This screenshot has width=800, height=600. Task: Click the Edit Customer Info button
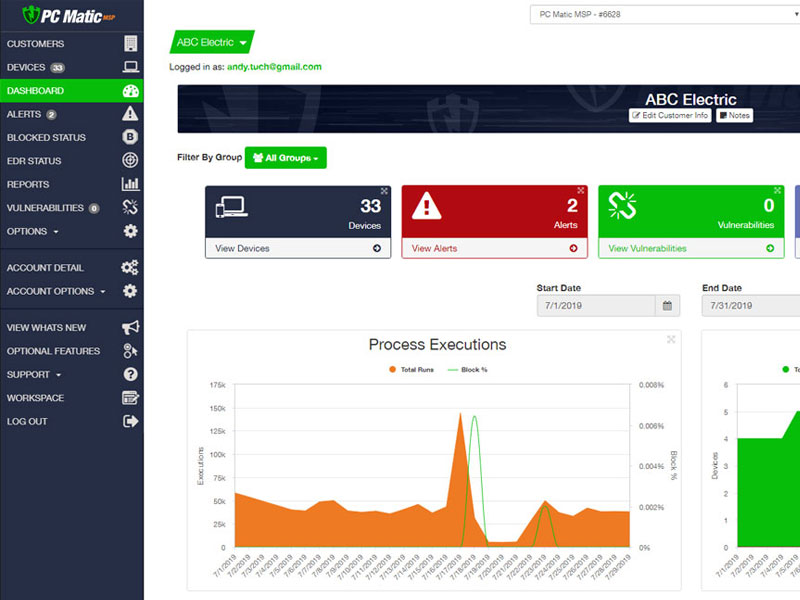[670, 115]
